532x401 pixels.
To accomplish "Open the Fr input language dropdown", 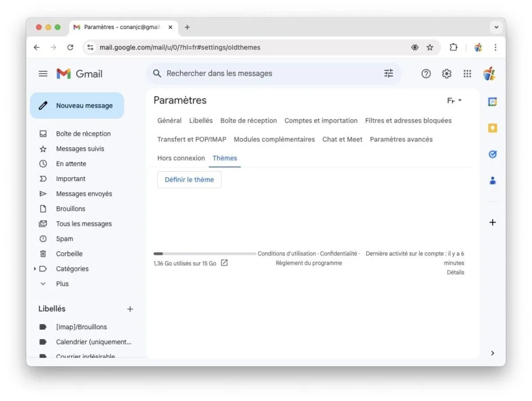I will [454, 100].
